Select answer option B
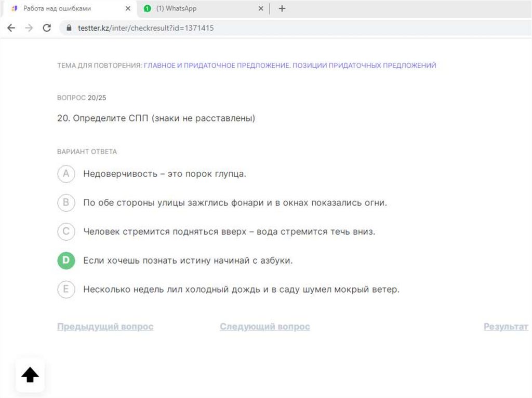This screenshot has height=398, width=532. 66,203
